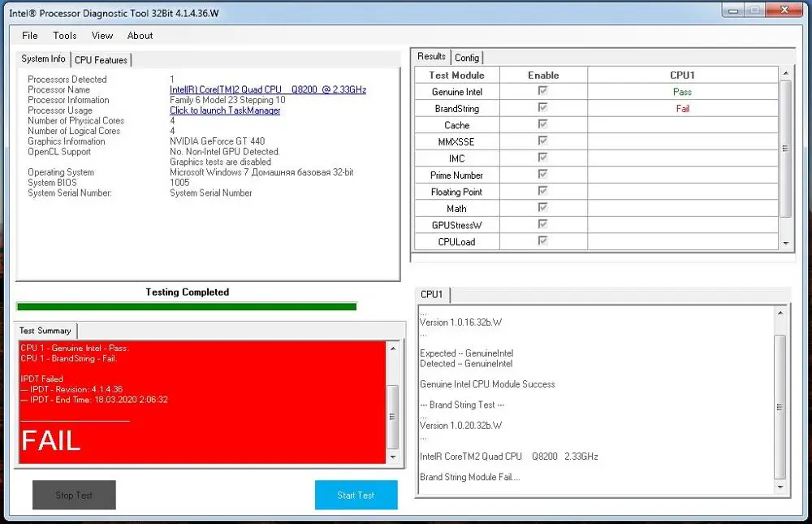812x524 pixels.
Task: Click up arrow of CPU1 log scrollbar
Action: [780, 313]
